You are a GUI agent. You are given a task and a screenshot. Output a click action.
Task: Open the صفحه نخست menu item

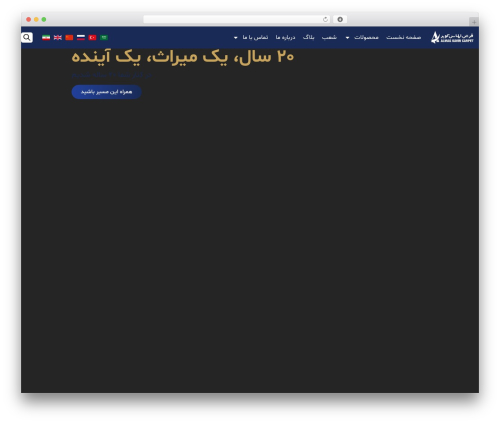coord(403,37)
